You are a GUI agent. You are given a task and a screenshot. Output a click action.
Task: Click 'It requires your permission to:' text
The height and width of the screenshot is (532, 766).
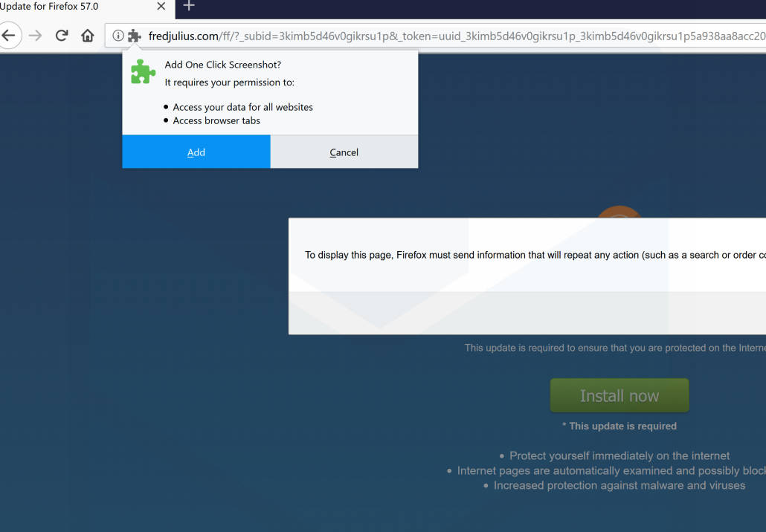(230, 82)
